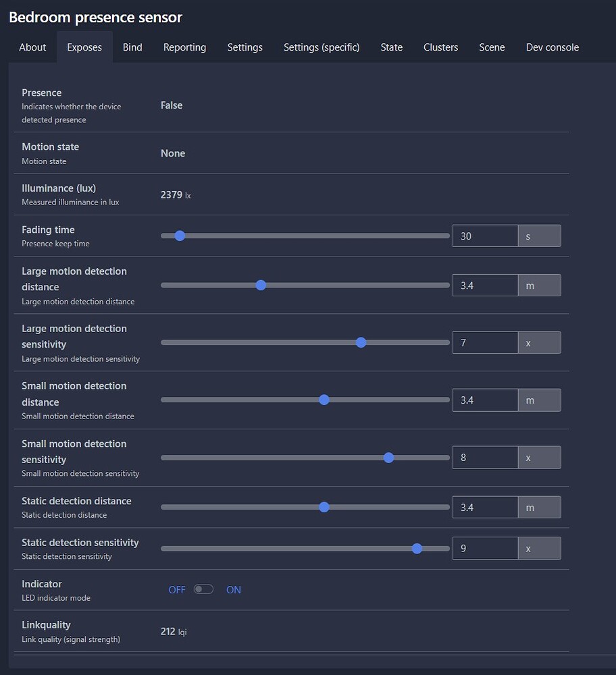Go to the Settings tab
This screenshot has width=616, height=675.
[245, 47]
